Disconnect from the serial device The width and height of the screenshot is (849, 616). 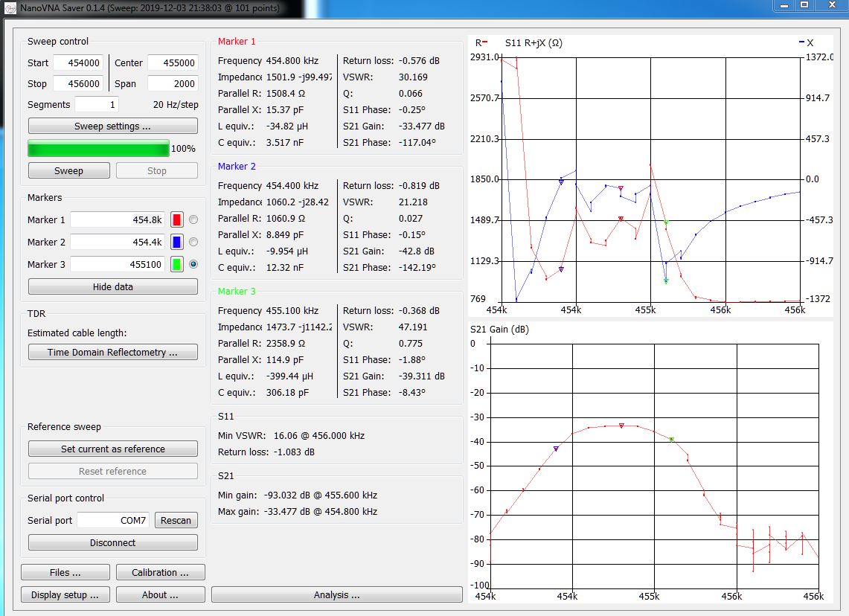pos(113,543)
